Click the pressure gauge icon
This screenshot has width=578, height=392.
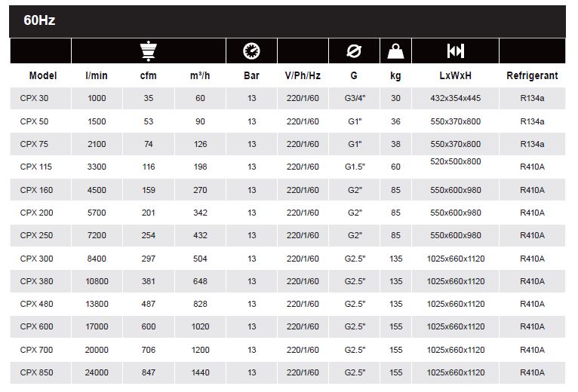[x=251, y=51]
